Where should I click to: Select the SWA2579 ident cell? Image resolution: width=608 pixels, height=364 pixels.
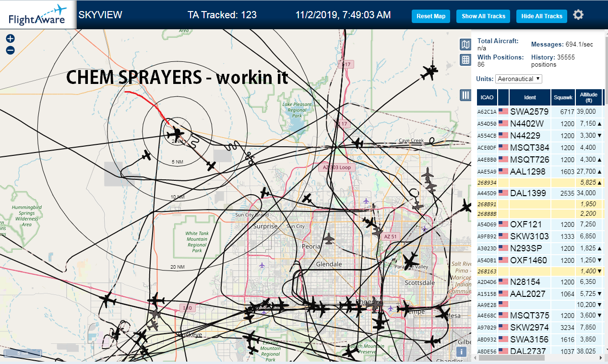[x=529, y=111]
